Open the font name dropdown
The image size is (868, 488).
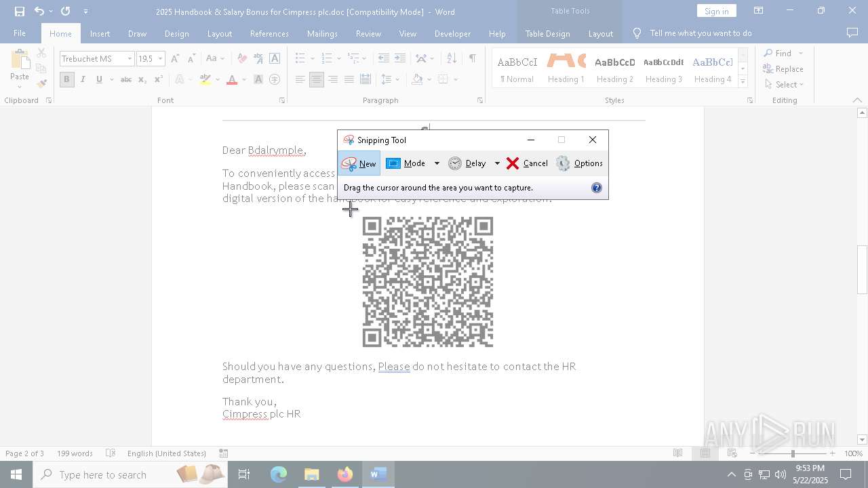point(130,59)
